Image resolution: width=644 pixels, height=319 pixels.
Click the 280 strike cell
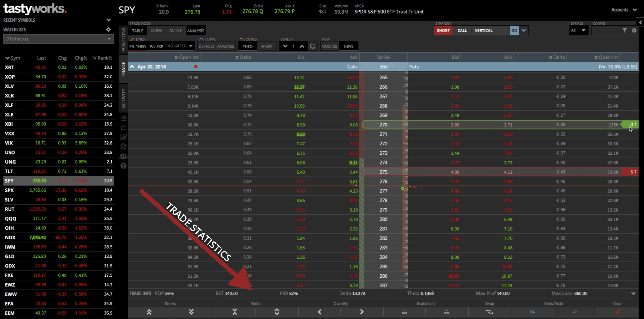click(x=383, y=219)
